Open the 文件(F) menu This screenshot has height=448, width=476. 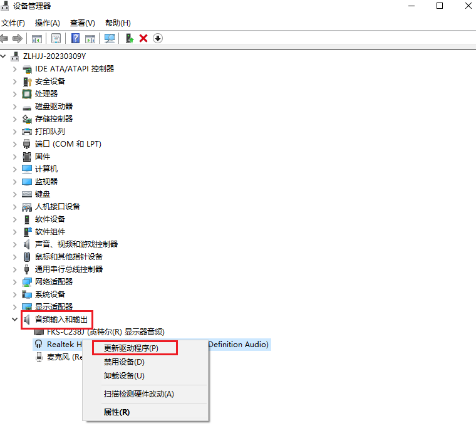pyautogui.click(x=13, y=23)
